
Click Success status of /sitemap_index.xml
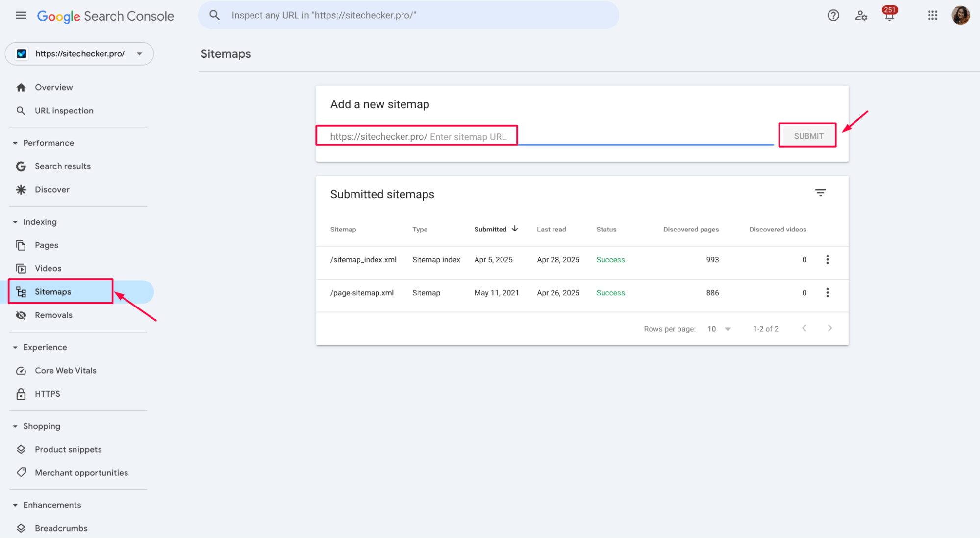pyautogui.click(x=610, y=260)
